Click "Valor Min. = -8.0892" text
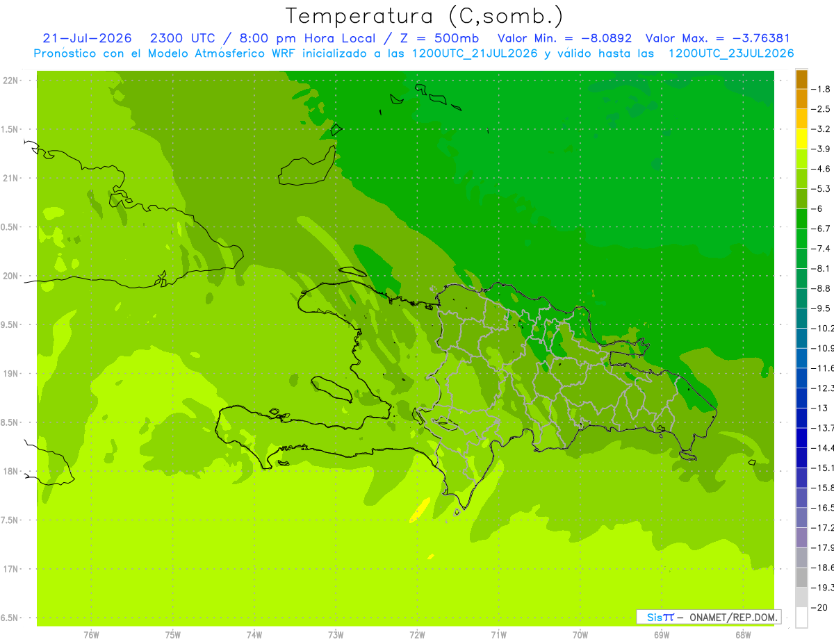Viewport: 834px width, 644px height. click(565, 38)
